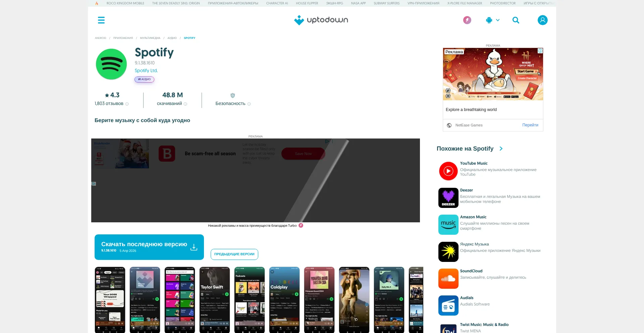Screen dimensions: 644x333
Task: Go to Аудио breadcrumb
Action: (172, 38)
